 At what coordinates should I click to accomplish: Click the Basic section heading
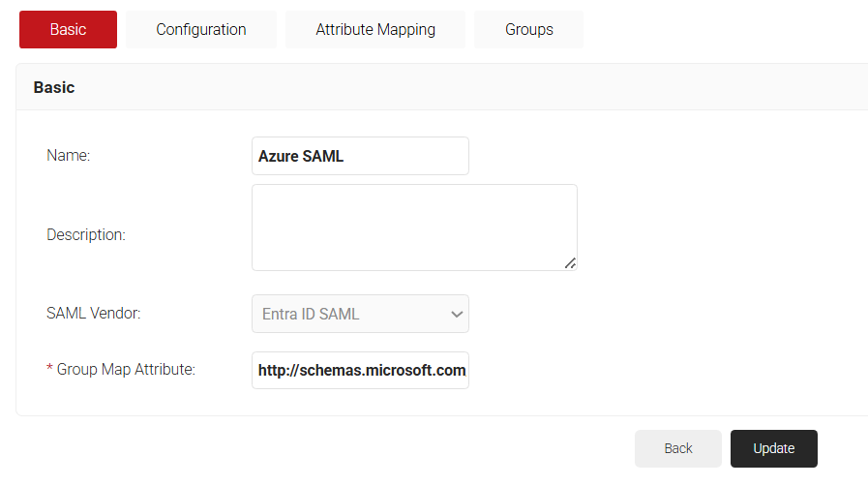pyautogui.click(x=54, y=87)
